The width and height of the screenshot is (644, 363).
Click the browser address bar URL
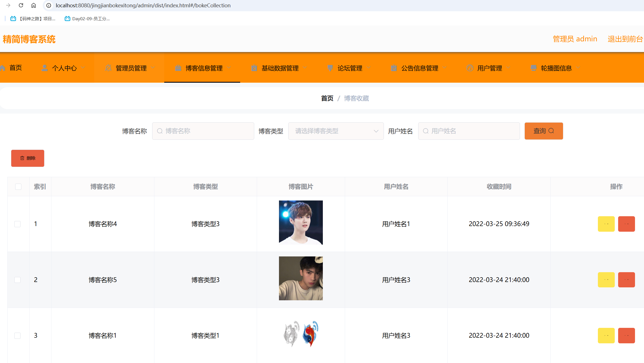(143, 5)
